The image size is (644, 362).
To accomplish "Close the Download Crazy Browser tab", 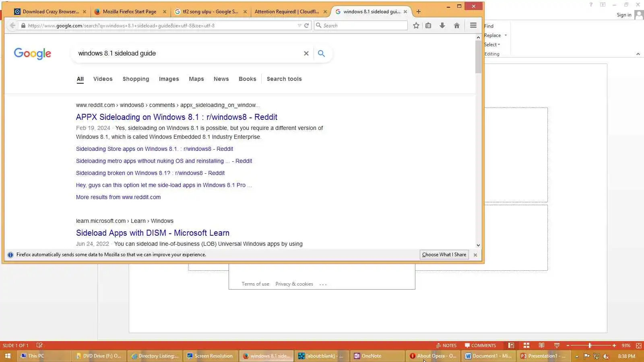I will (85, 12).
